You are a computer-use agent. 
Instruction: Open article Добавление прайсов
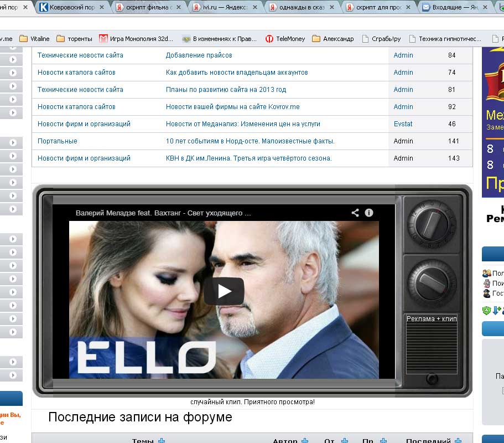(x=199, y=55)
